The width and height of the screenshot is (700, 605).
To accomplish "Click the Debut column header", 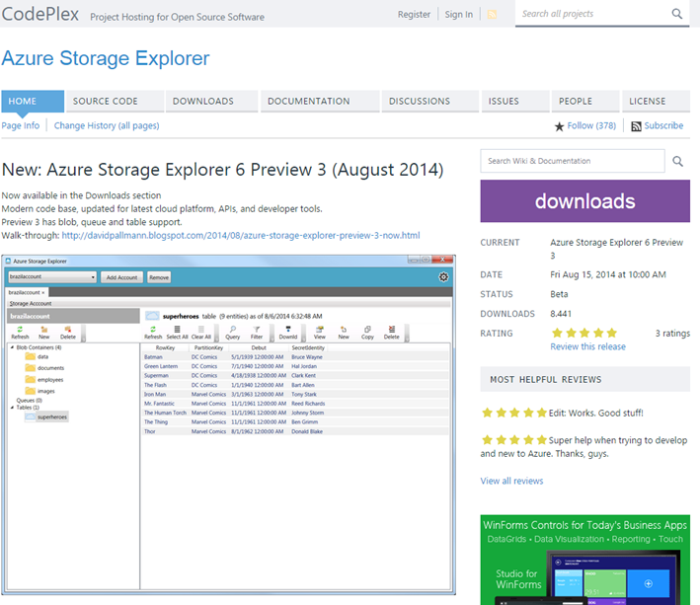I will click(x=259, y=347).
